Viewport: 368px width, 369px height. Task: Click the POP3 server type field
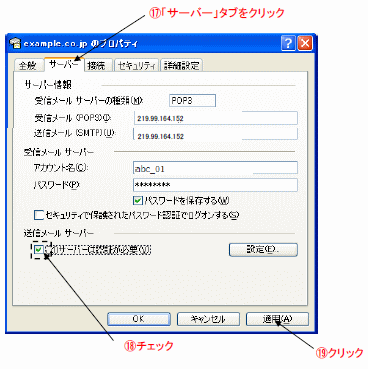coord(192,100)
